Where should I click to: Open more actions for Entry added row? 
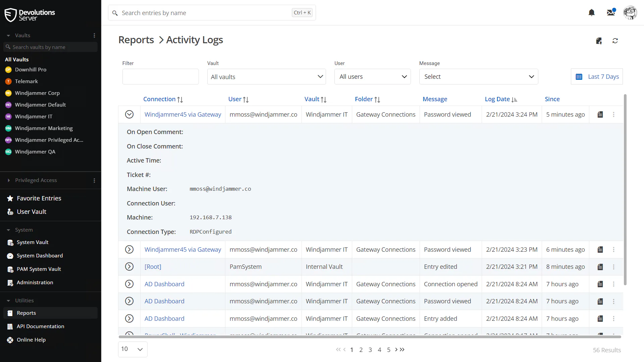pos(614,319)
